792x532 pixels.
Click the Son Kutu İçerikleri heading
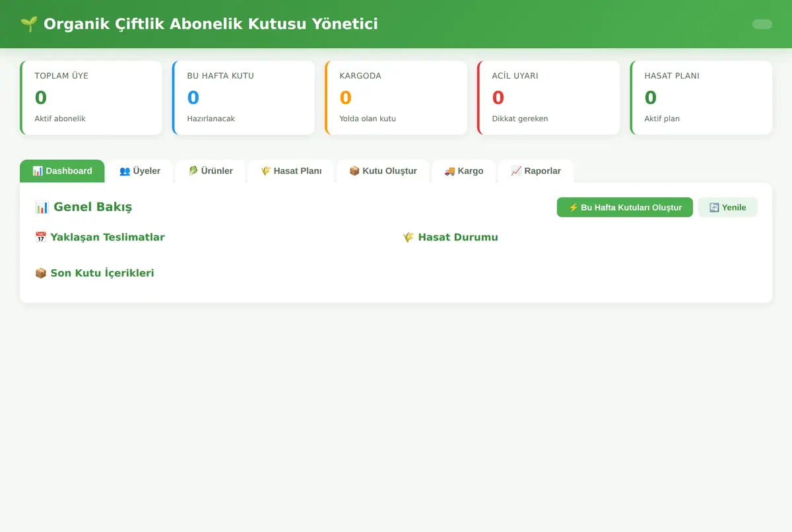(x=94, y=273)
